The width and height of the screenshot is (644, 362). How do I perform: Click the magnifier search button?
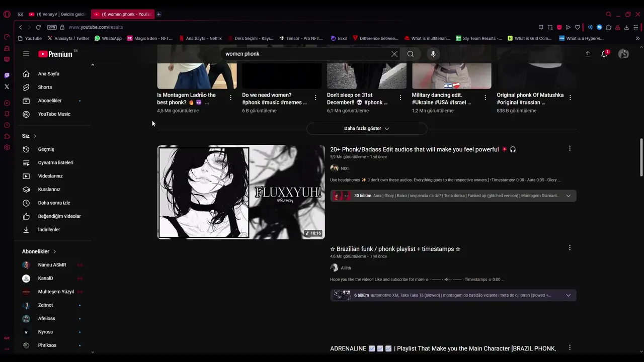(x=411, y=54)
